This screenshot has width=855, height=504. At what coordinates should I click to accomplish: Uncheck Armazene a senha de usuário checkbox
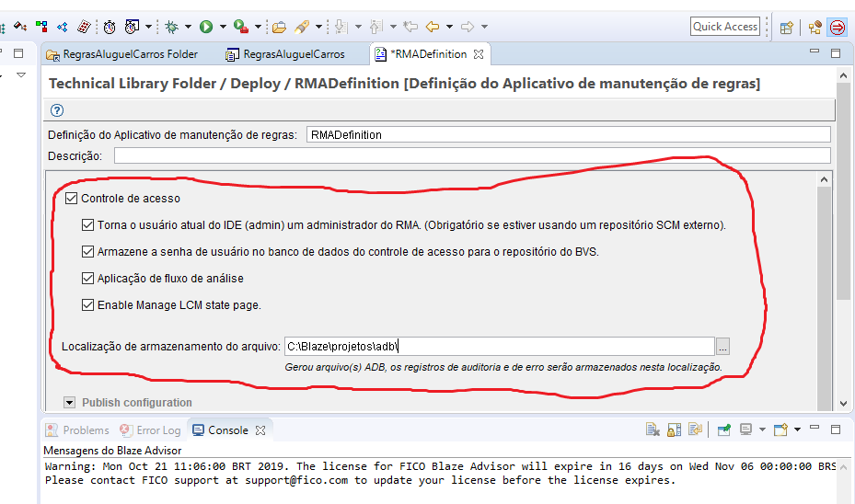pyautogui.click(x=87, y=252)
